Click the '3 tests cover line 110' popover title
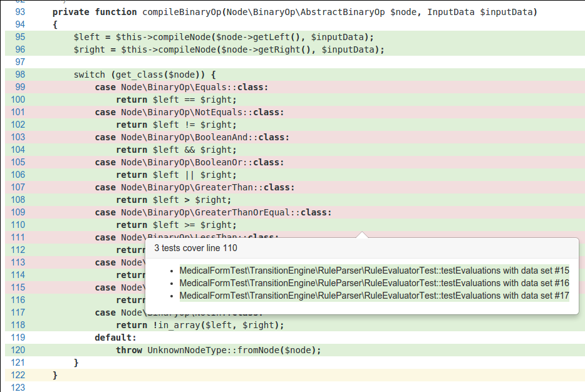Image resolution: width=585 pixels, height=392 pixels. coord(195,248)
